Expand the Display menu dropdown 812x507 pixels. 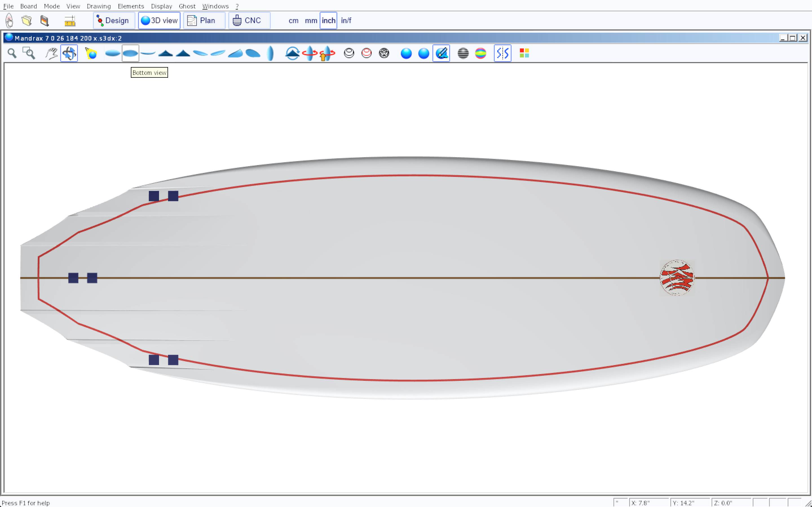click(161, 6)
